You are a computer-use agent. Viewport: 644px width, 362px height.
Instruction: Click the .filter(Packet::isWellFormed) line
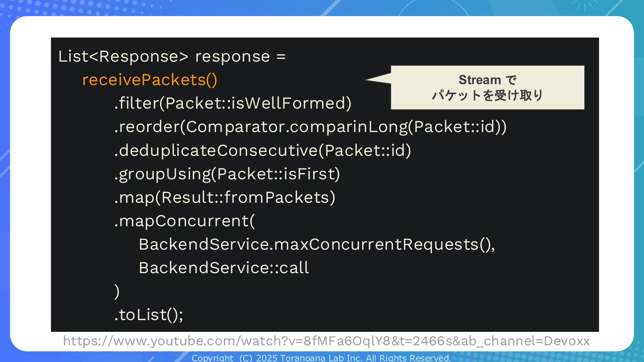(233, 103)
